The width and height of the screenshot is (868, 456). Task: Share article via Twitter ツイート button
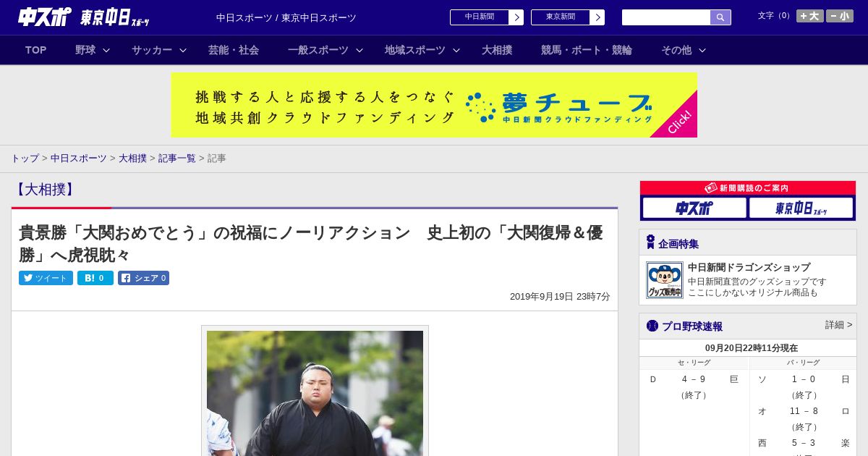click(46, 278)
